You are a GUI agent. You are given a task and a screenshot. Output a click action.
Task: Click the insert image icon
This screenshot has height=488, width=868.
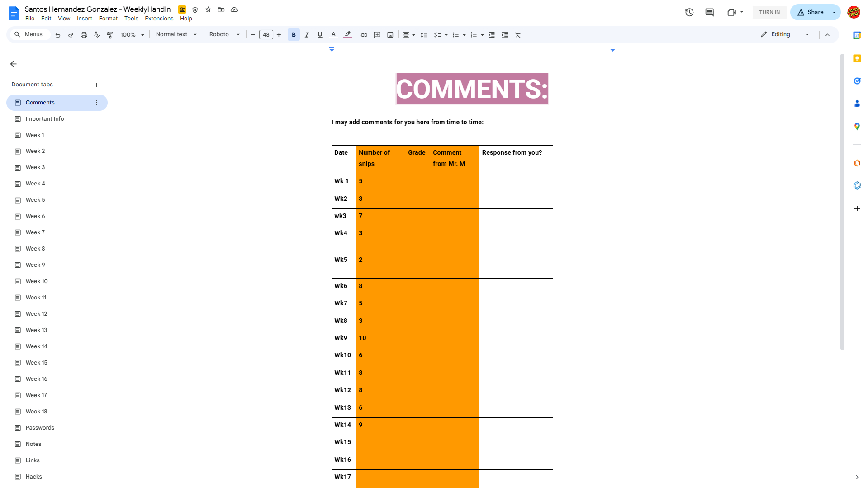(390, 35)
